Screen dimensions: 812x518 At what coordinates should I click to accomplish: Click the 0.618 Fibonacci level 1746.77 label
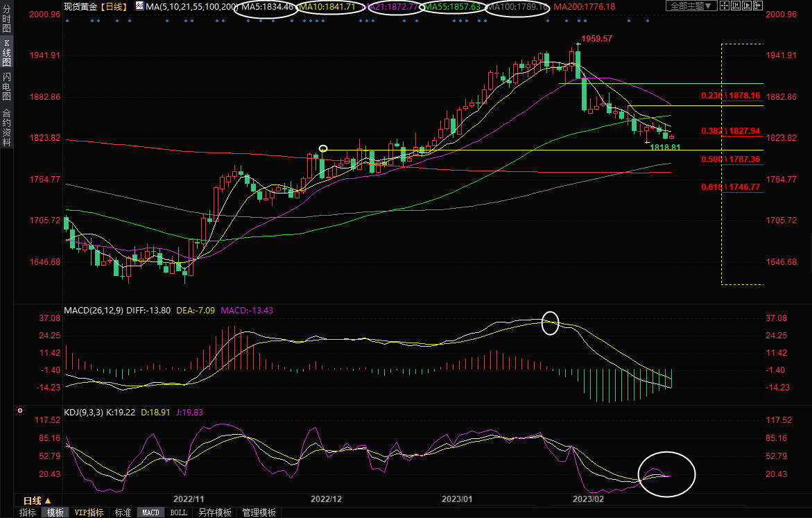[x=731, y=187]
